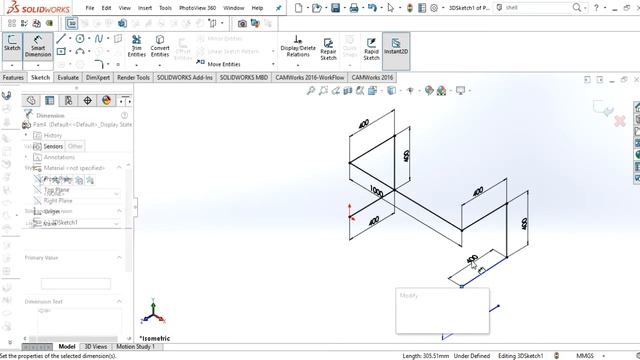Open the ConfigurationManager panel tab
Image resolution: width=640 pixels, height=360 pixels.
tap(68, 100)
